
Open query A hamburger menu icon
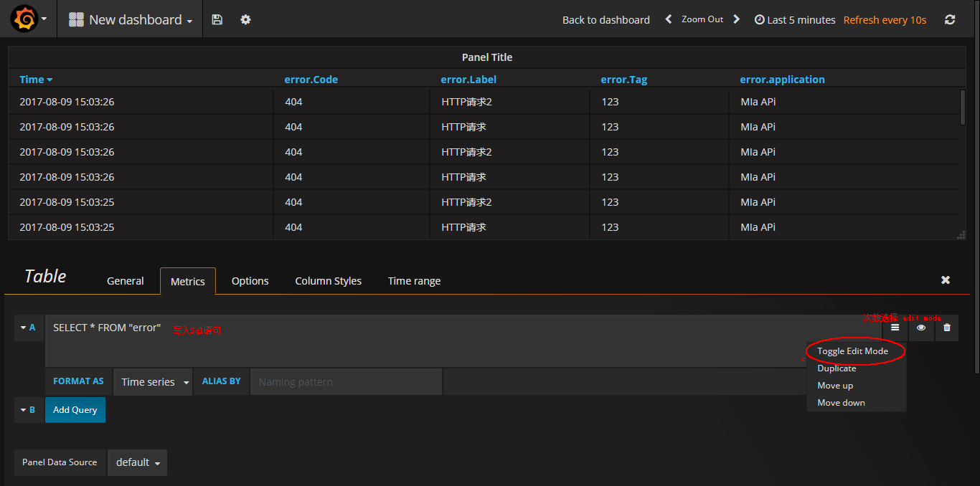tap(895, 328)
